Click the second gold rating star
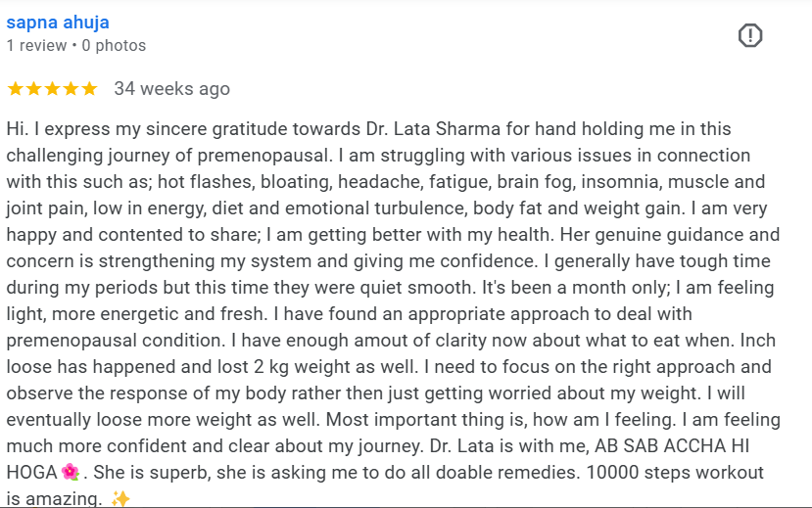Image resolution: width=812 pixels, height=508 pixels. (x=33, y=88)
